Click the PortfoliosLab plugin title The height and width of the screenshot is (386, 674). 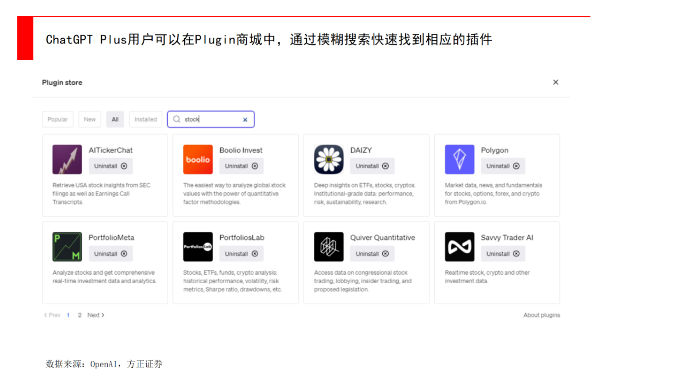242,237
